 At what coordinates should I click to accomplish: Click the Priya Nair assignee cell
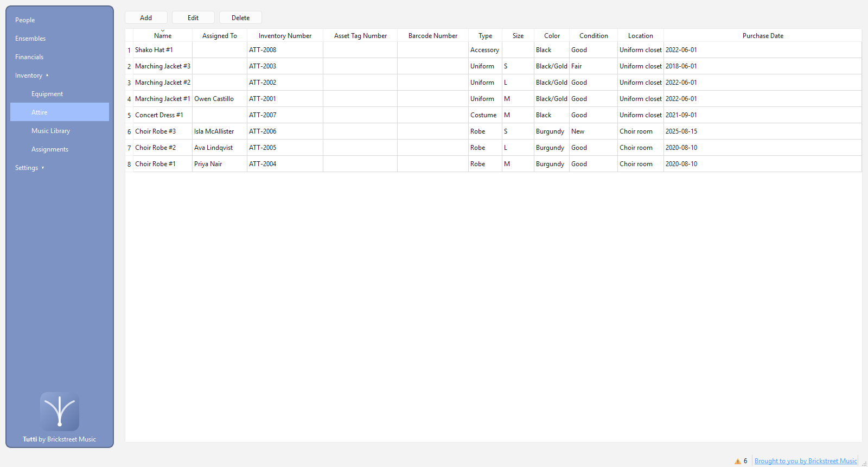tap(220, 164)
